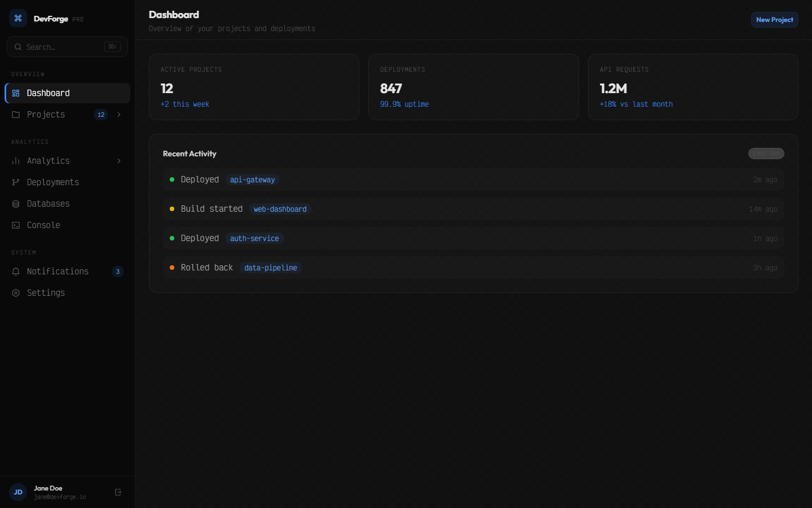Click the Jane Doe user name

pyautogui.click(x=48, y=488)
